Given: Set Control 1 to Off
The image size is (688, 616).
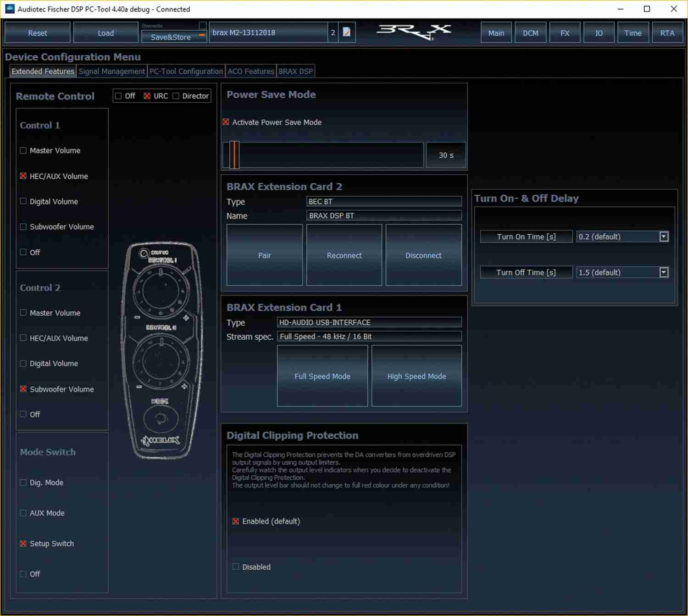Looking at the screenshot, I should (x=23, y=252).
